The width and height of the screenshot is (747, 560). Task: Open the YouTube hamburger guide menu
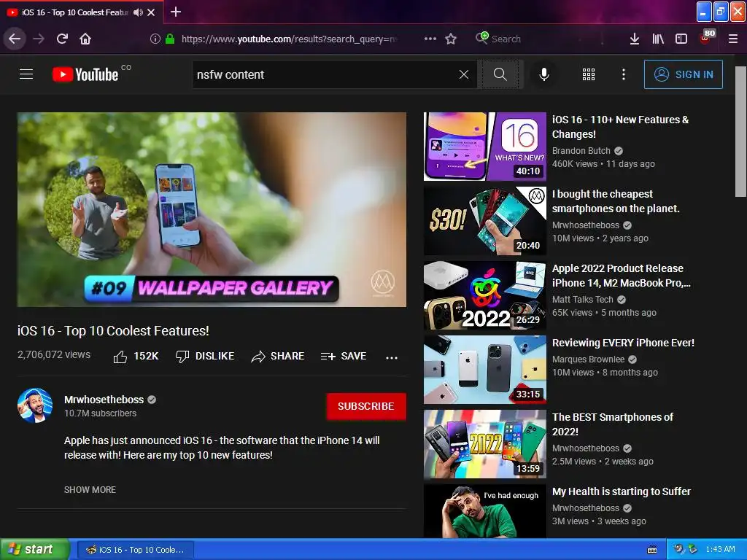point(26,74)
